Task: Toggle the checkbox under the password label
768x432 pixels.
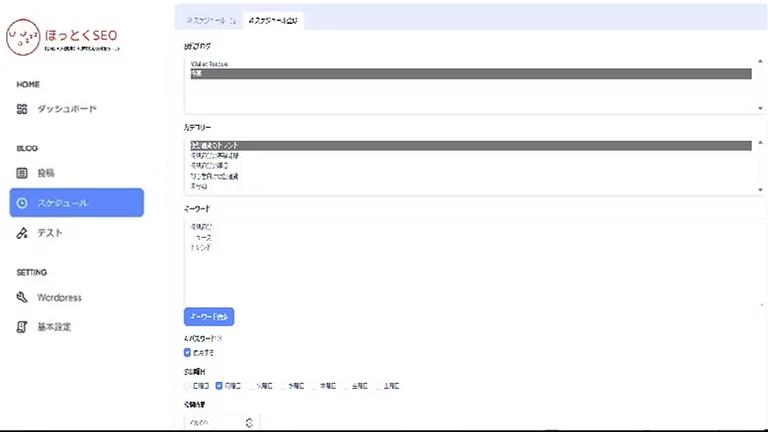Action: [188, 352]
